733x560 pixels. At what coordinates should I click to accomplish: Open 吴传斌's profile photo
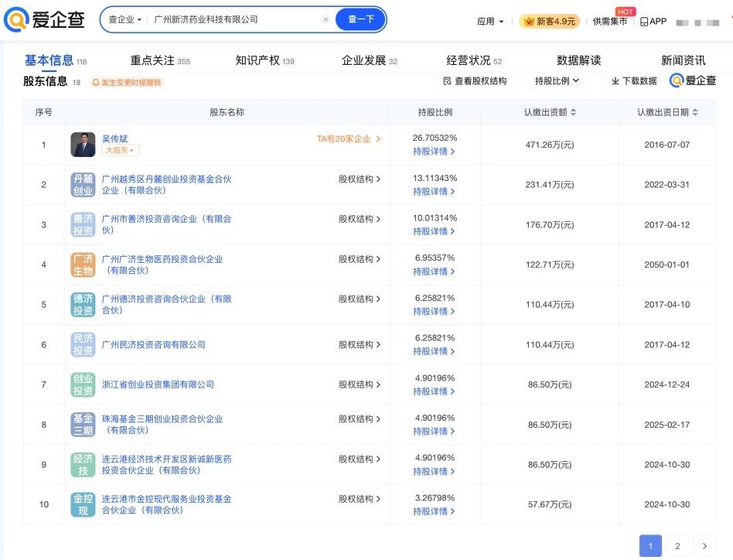coord(83,145)
